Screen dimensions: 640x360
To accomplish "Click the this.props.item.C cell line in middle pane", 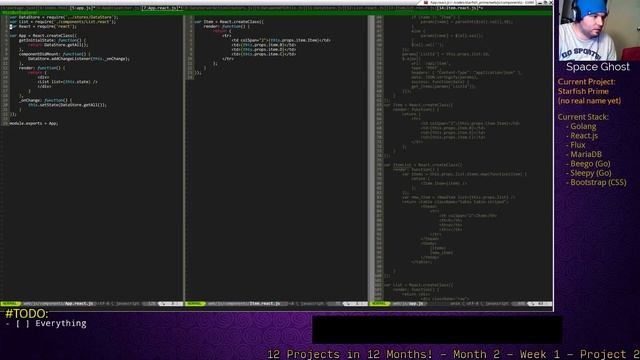I will click(264, 54).
